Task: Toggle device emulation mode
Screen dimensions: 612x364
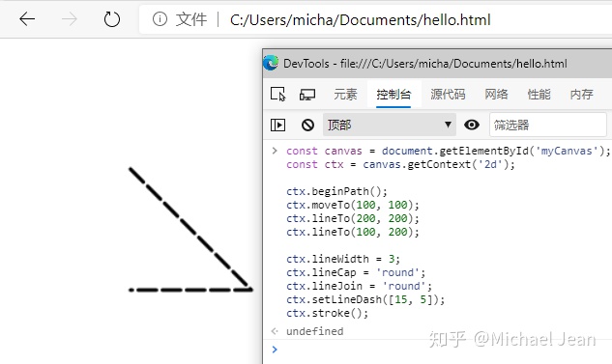Action: [307, 95]
